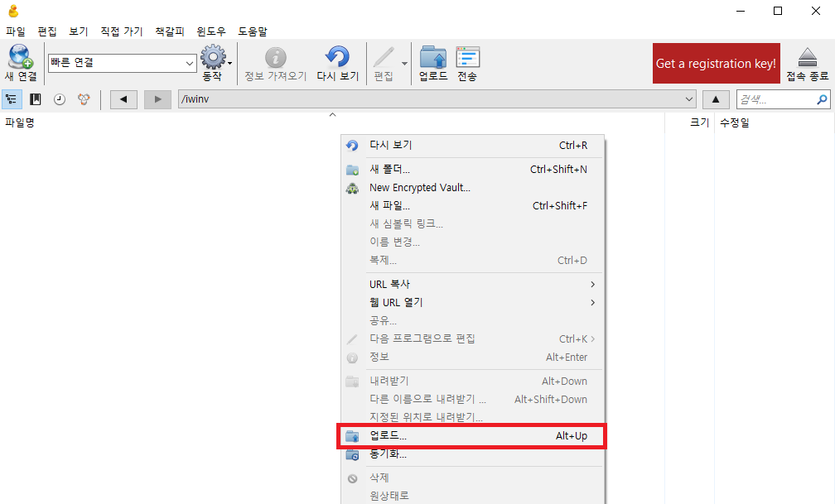835x504 pixels.
Task: Click the Get Info (정보 가져오기) icon
Action: (275, 57)
